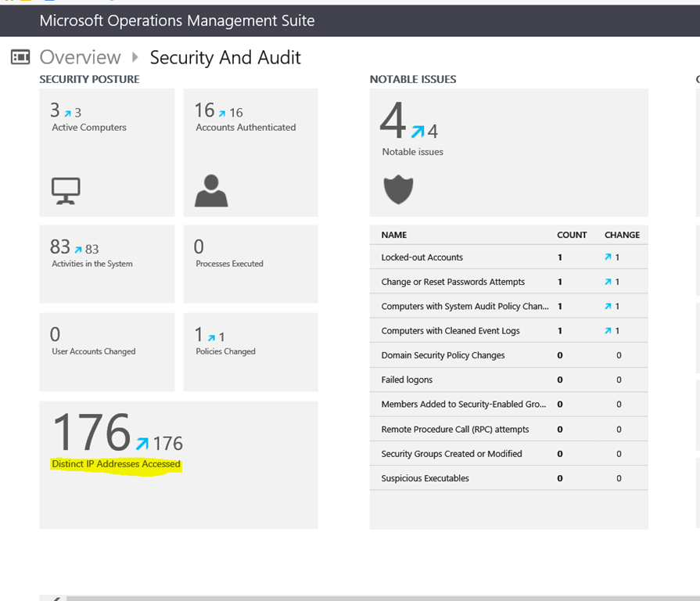Select Change or Reset Passwords Attempts row
Screen dimensions: 700x601
pyautogui.click(x=453, y=282)
